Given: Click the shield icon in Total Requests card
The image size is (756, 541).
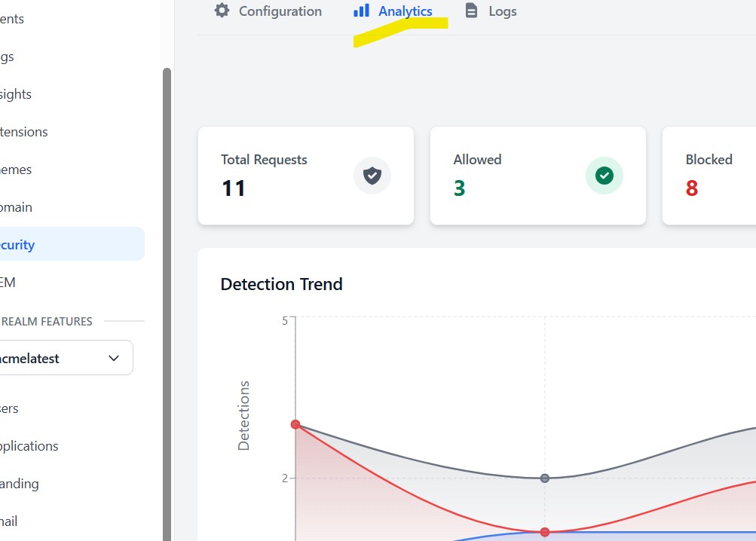Looking at the screenshot, I should tap(372, 176).
